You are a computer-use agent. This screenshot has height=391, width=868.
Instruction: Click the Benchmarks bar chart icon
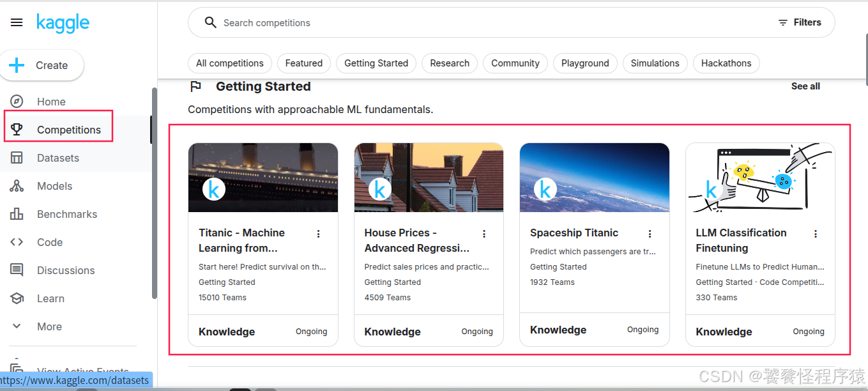coord(17,214)
